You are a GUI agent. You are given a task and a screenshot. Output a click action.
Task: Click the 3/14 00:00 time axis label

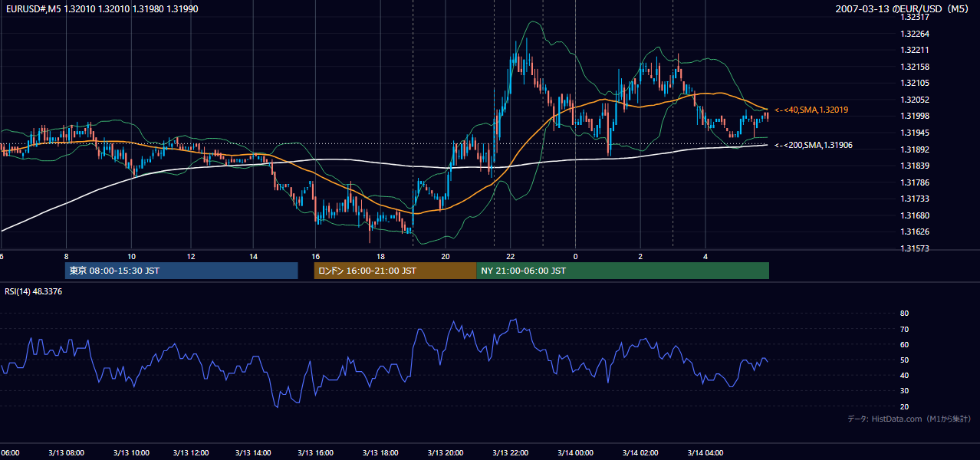point(576,453)
